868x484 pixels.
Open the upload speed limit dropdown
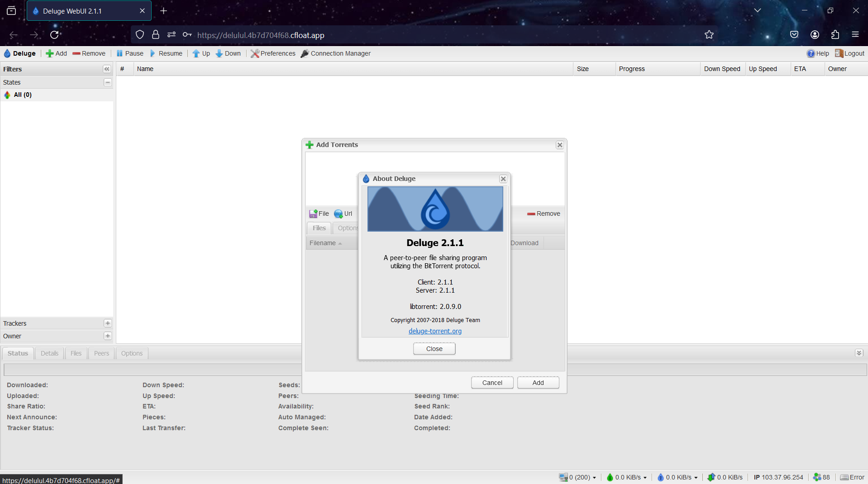[x=677, y=477]
